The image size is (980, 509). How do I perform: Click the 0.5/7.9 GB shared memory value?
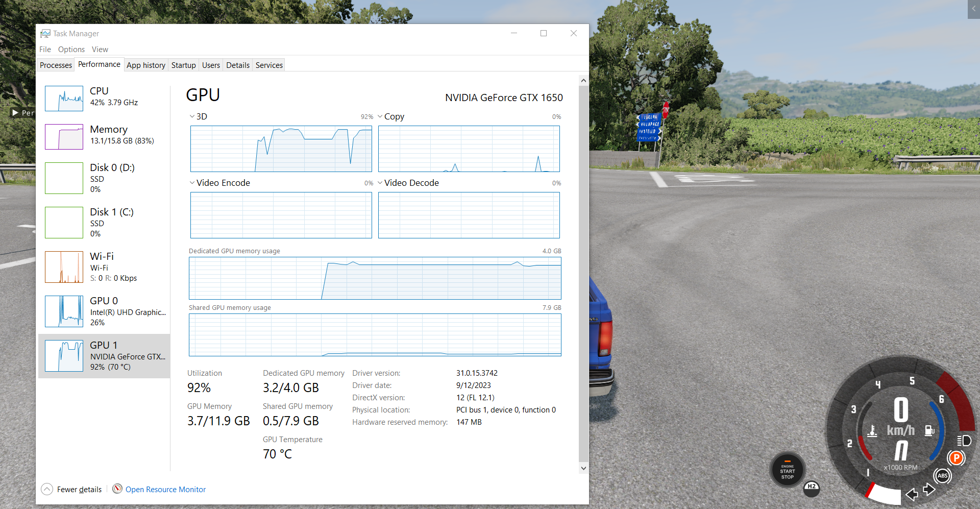click(x=291, y=421)
